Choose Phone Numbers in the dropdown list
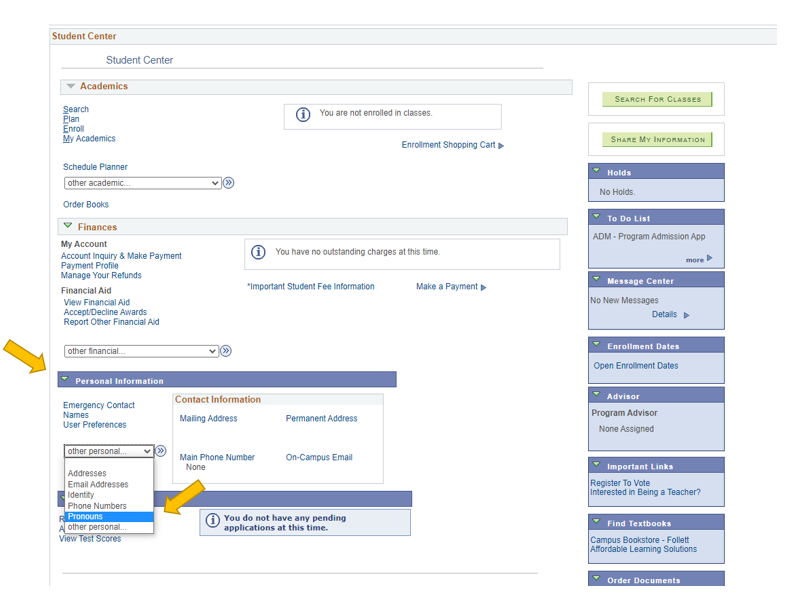The image size is (786, 603). (97, 506)
